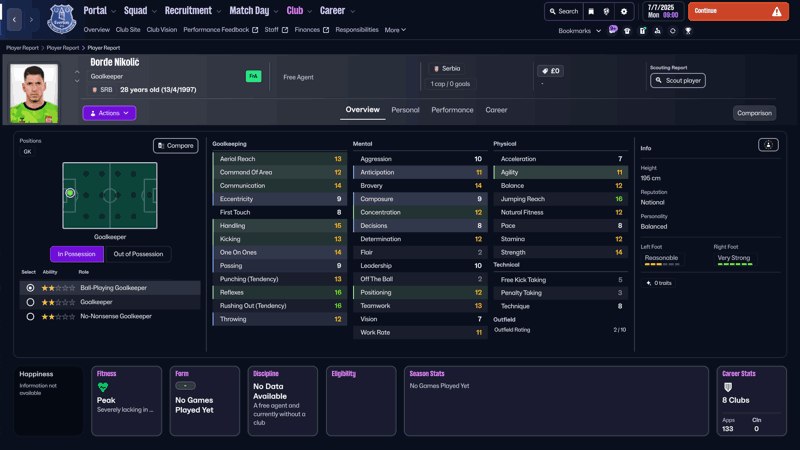Click the FrA free agent badge
Screen dimensions: 800x450
coord(253,76)
